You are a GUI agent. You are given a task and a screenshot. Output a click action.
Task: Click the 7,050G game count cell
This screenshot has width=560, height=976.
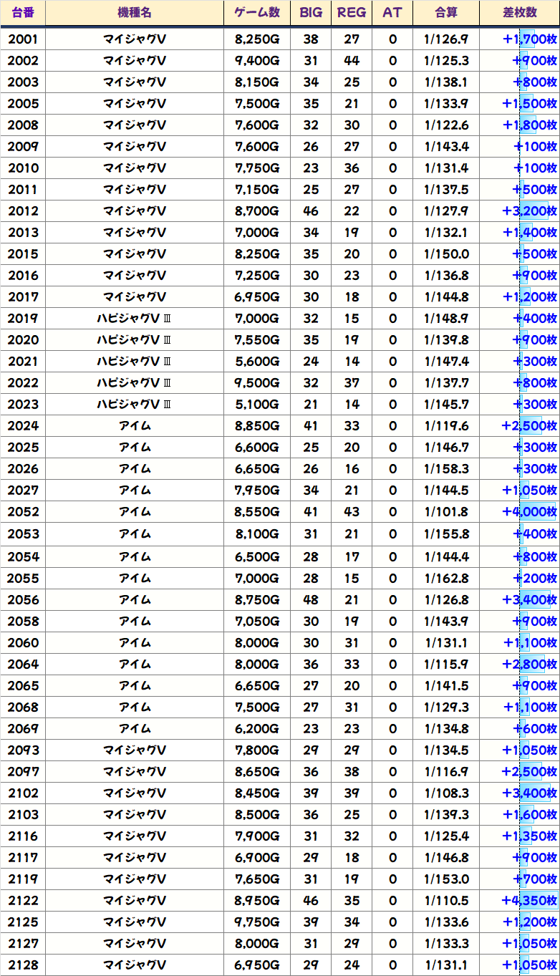(257, 621)
